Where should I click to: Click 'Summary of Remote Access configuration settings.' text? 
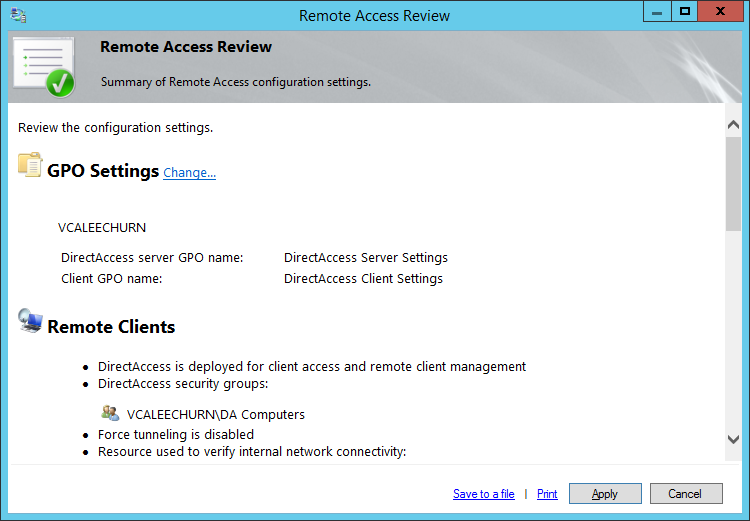(236, 82)
